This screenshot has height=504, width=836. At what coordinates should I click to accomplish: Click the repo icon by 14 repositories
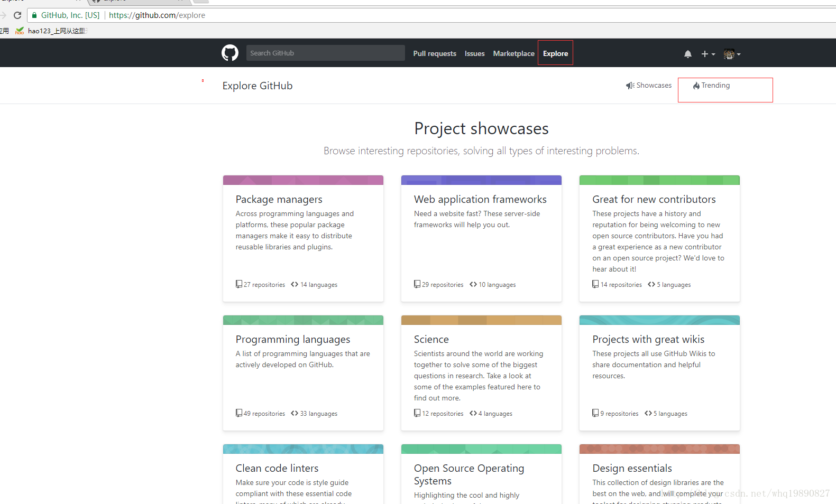595,284
